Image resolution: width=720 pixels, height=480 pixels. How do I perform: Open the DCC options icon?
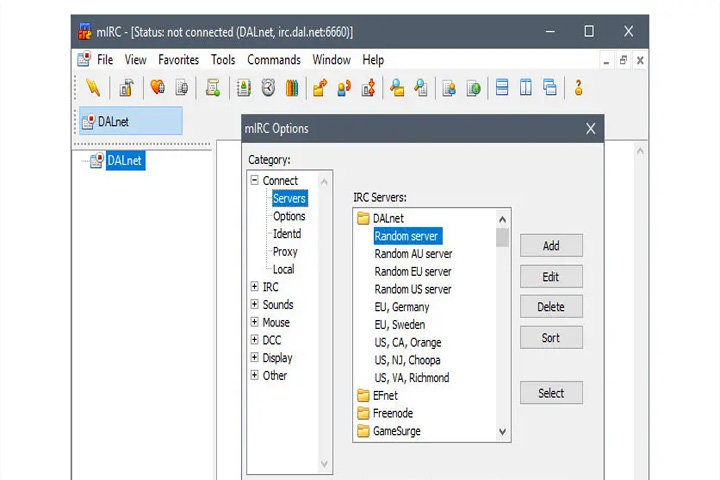[368, 87]
